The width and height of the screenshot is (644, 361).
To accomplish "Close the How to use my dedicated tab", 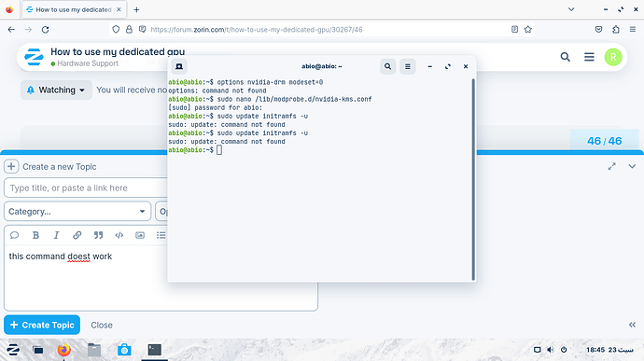I will (x=119, y=9).
